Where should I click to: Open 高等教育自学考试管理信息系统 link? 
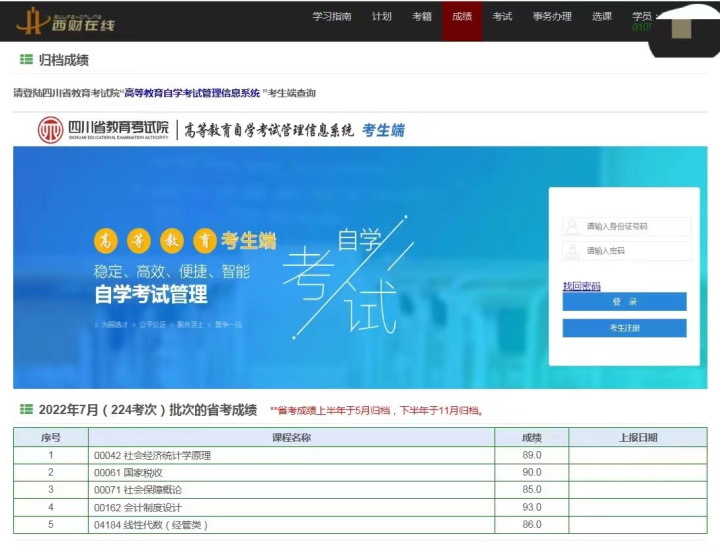(192, 93)
